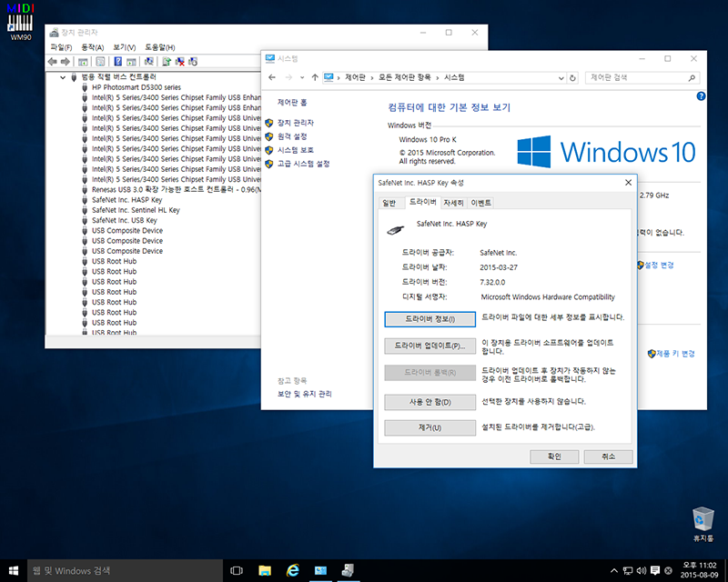
Task: Switch to 자세히 tab
Action: click(x=453, y=203)
